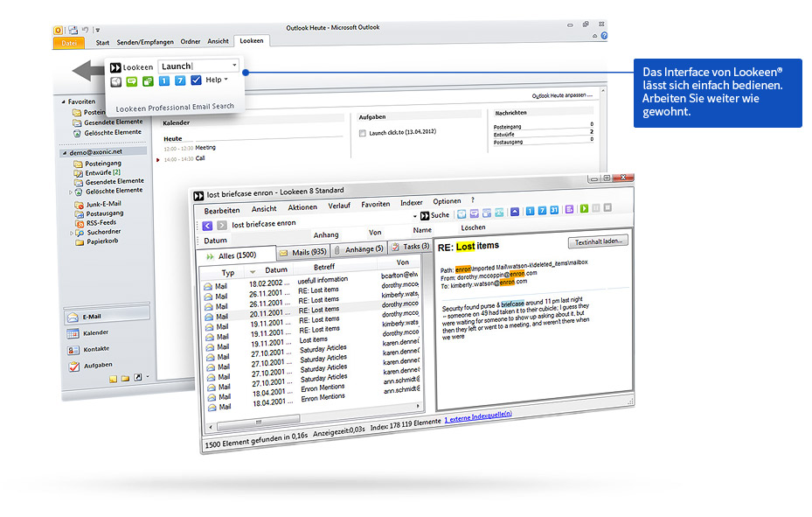This screenshot has width=812, height=517.
Task: Collapse the Favoriten folder group
Action: (x=64, y=102)
